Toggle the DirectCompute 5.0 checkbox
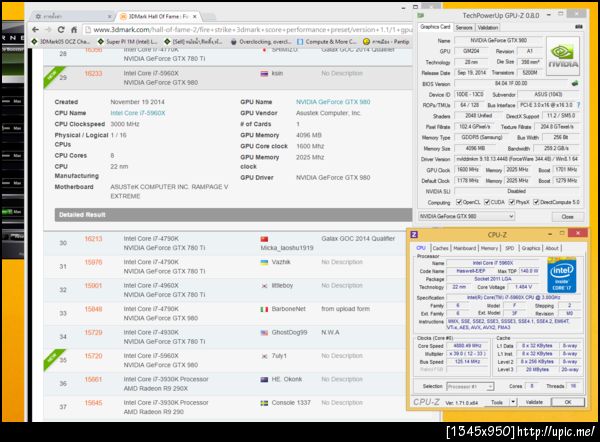The image size is (600, 442). [x=536, y=202]
